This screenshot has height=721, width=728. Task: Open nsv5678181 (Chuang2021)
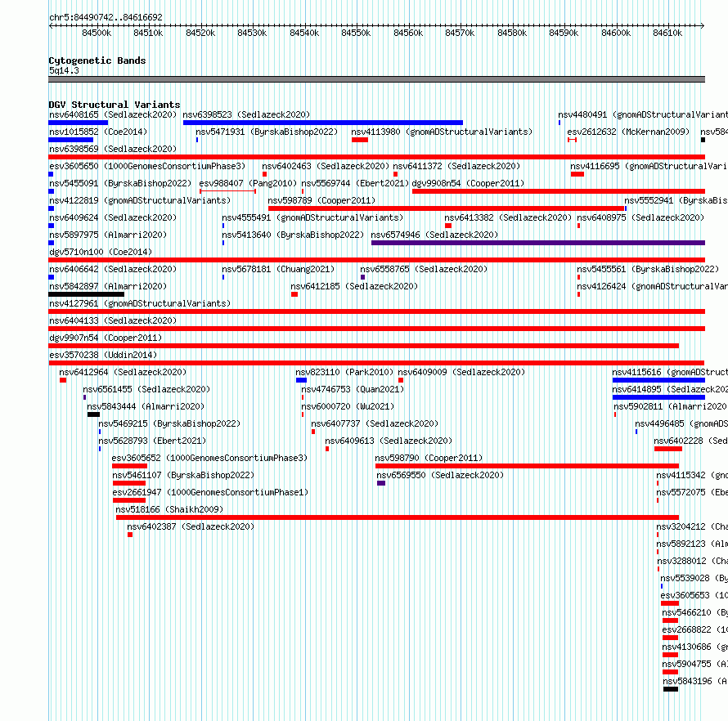[278, 269]
